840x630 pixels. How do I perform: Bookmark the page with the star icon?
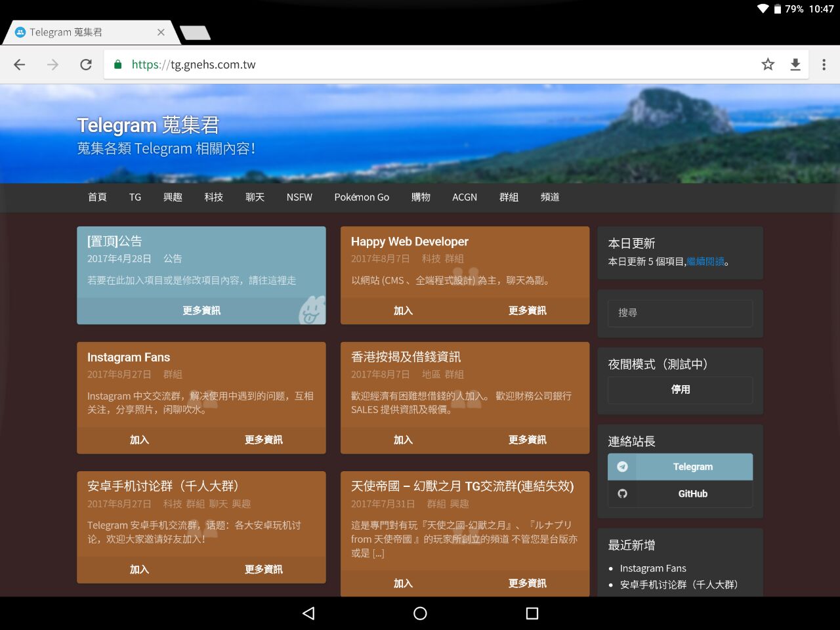point(768,64)
